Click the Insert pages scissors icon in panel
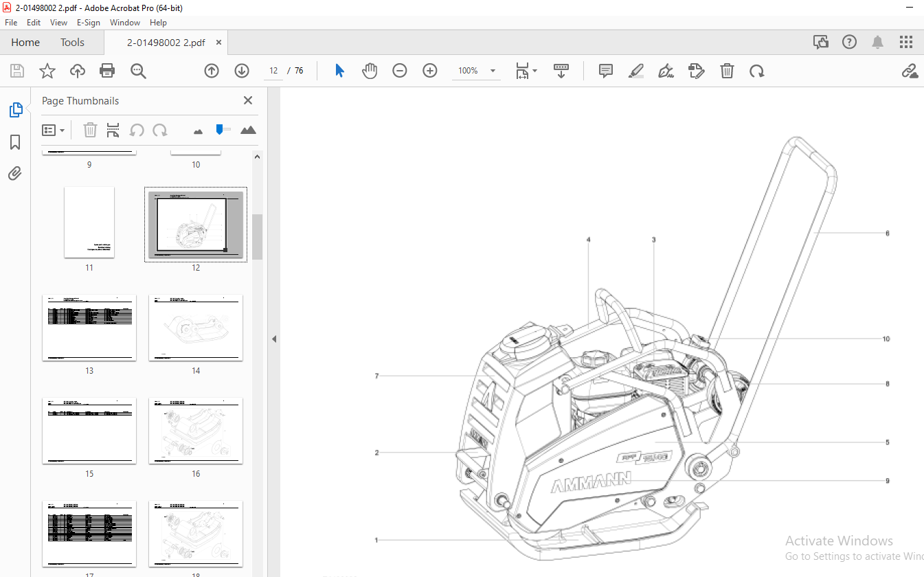 113,130
